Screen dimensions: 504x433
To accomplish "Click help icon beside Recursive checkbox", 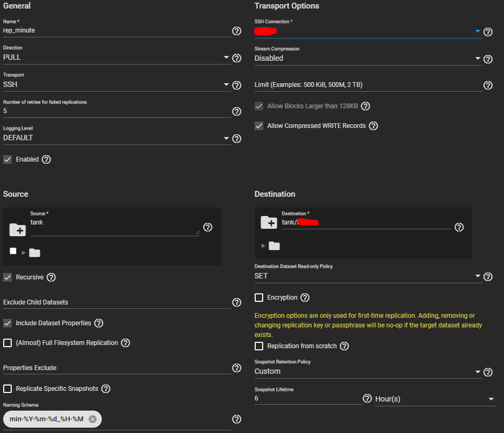I will (x=51, y=277).
